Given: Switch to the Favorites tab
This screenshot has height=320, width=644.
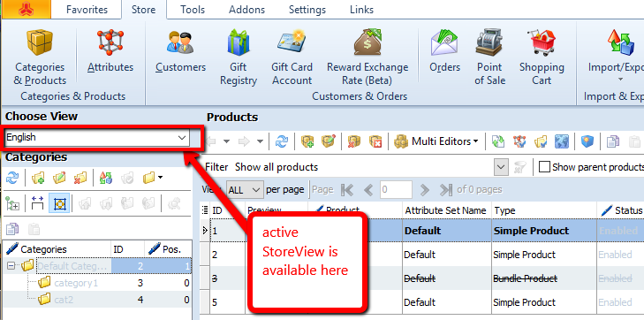Looking at the screenshot, I should tap(87, 10).
